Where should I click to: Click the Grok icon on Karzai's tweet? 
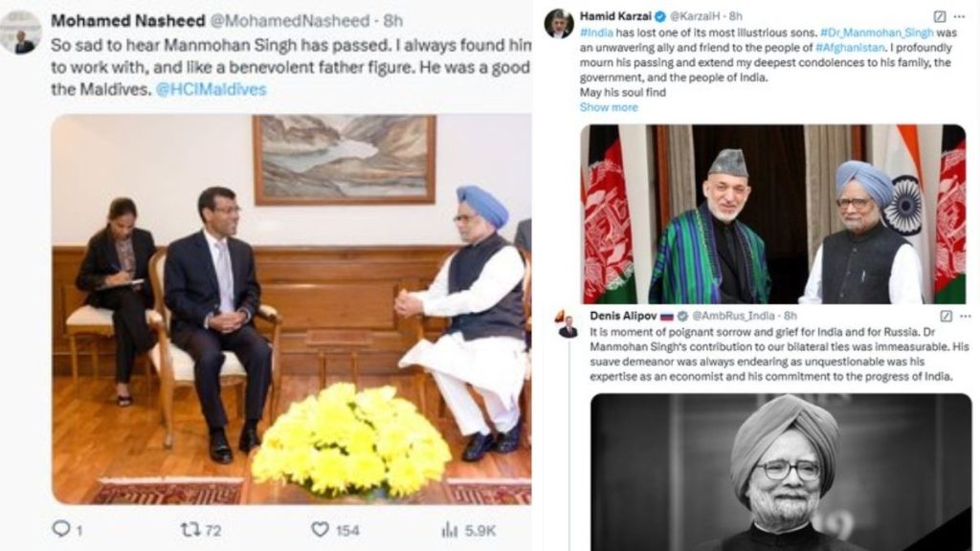point(940,16)
